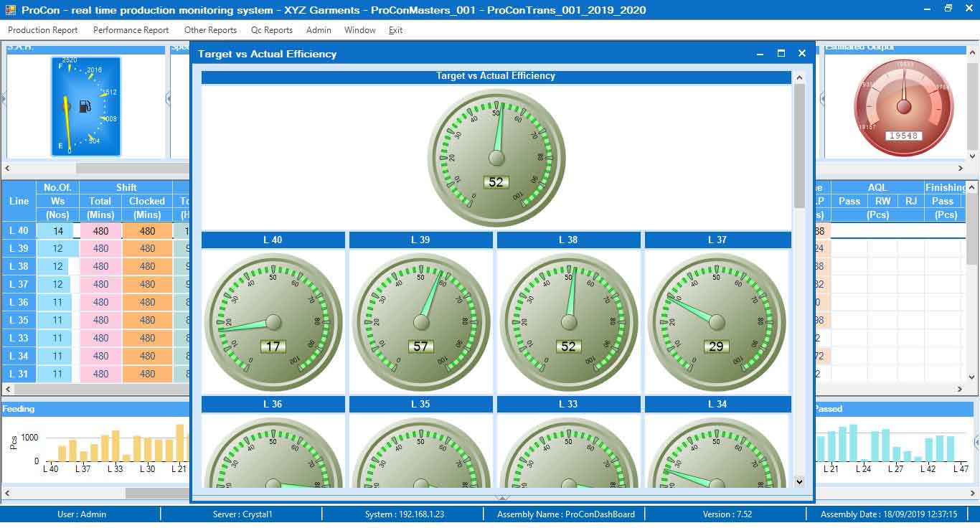Click the efficiency window vertical scrollbar thumb
This screenshot has width=980, height=528.
click(x=799, y=146)
